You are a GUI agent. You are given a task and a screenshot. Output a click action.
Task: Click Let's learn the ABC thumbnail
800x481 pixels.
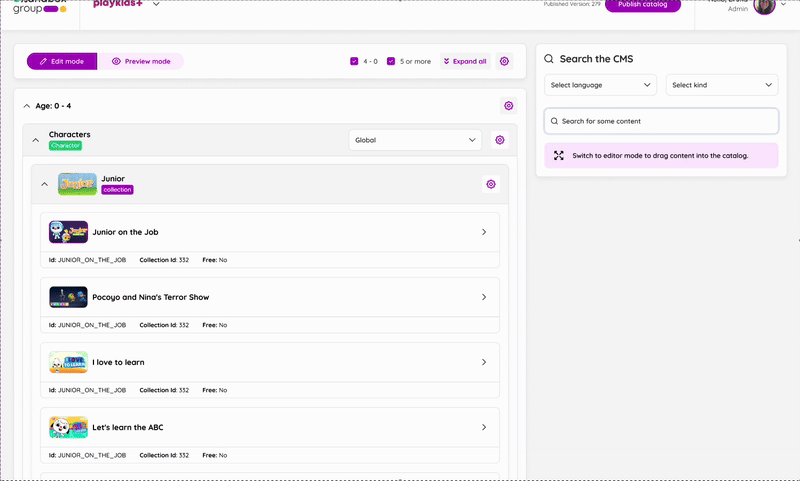(x=68, y=427)
